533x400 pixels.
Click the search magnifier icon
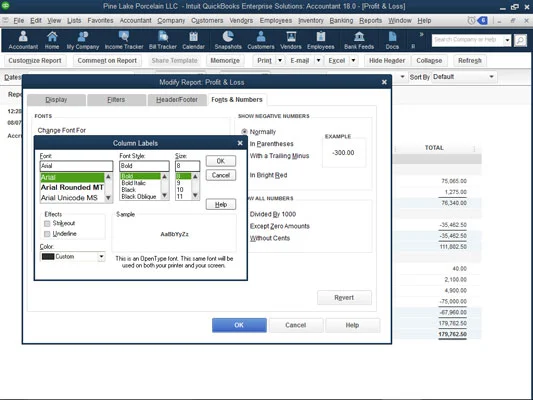click(x=520, y=40)
